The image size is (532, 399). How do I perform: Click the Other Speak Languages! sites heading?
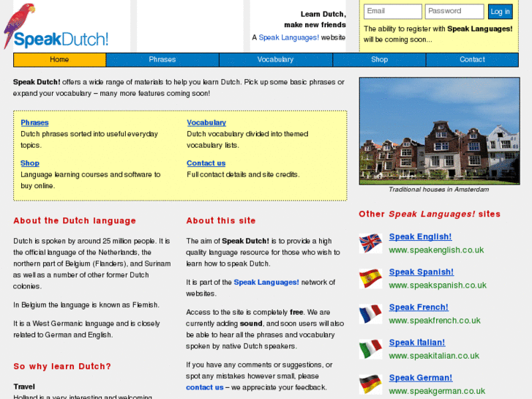pyautogui.click(x=430, y=215)
